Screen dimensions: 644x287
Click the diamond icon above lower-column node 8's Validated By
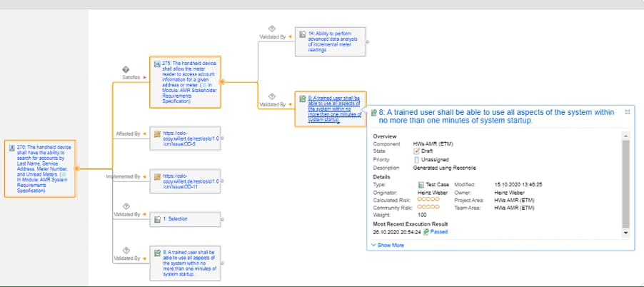pyautogui.click(x=126, y=251)
